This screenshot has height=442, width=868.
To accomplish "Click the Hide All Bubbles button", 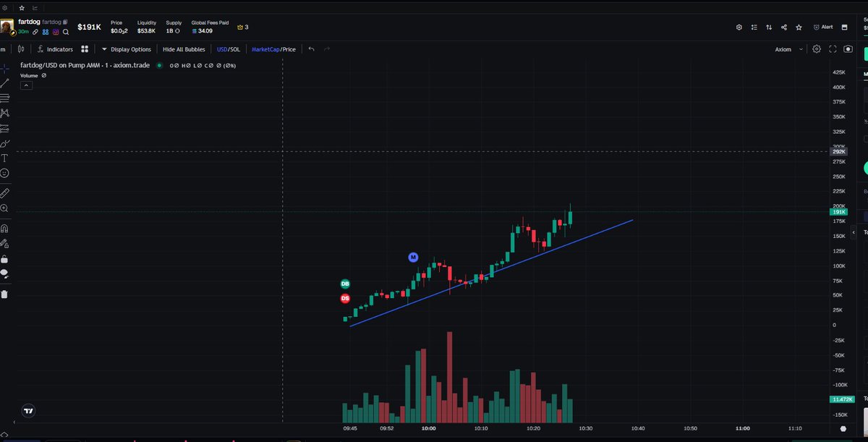I will click(x=184, y=49).
